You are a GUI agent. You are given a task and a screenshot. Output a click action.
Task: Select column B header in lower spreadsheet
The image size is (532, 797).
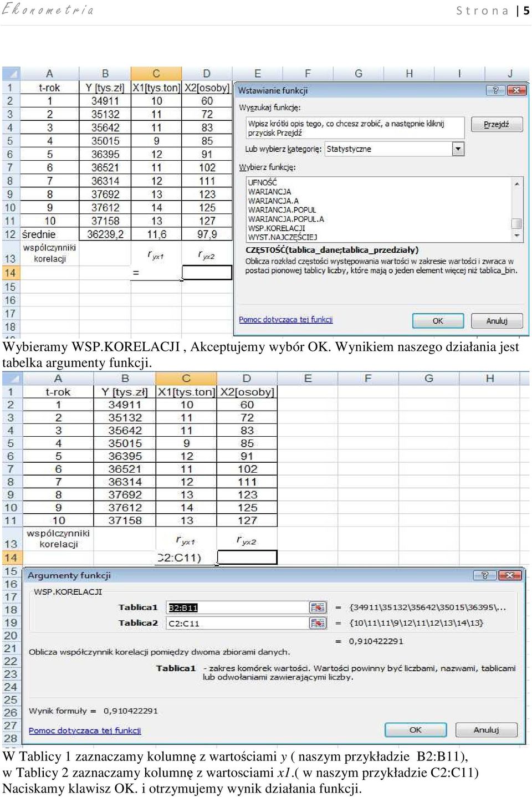point(125,379)
